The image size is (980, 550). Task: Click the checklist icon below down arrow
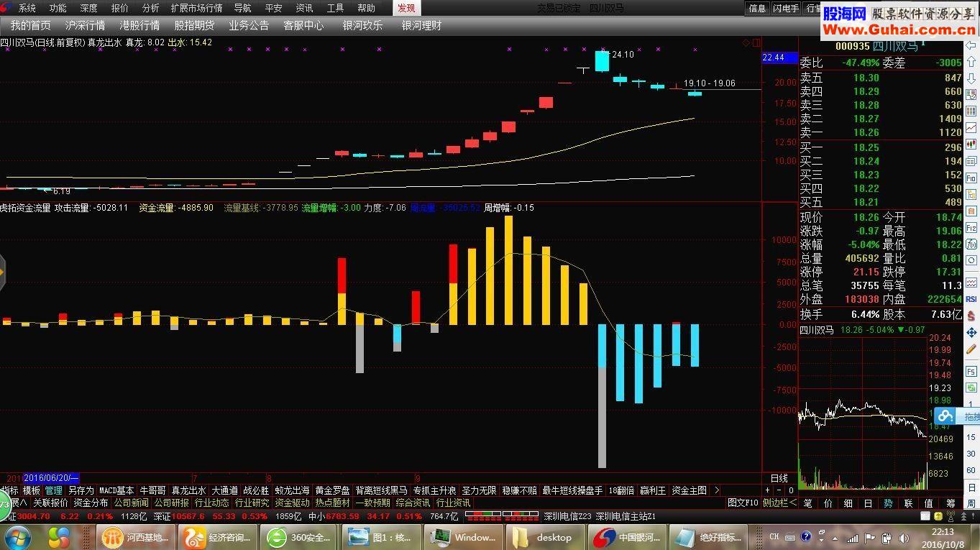tap(971, 93)
